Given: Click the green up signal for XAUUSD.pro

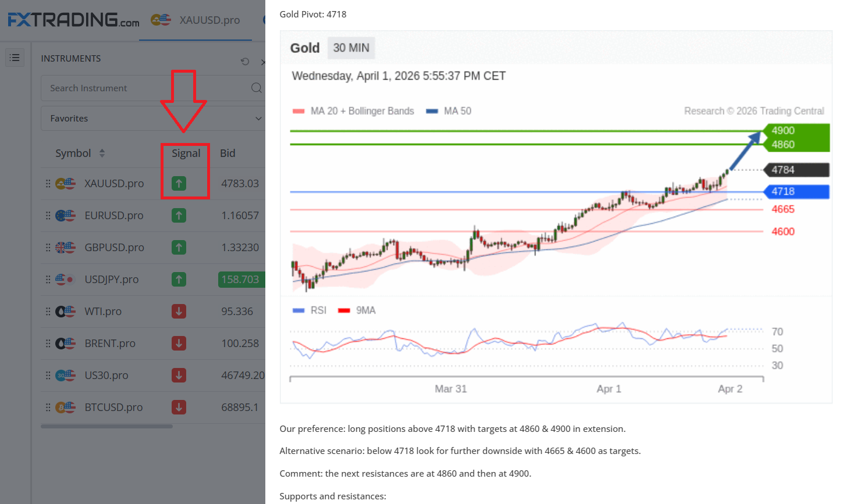Looking at the screenshot, I should (x=179, y=184).
